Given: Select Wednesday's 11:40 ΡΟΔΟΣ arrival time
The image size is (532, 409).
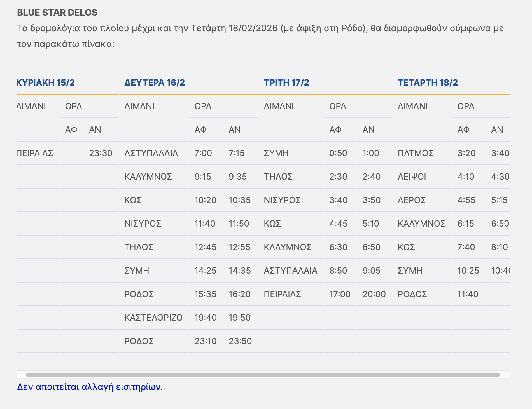Looking at the screenshot, I should pos(468,294).
